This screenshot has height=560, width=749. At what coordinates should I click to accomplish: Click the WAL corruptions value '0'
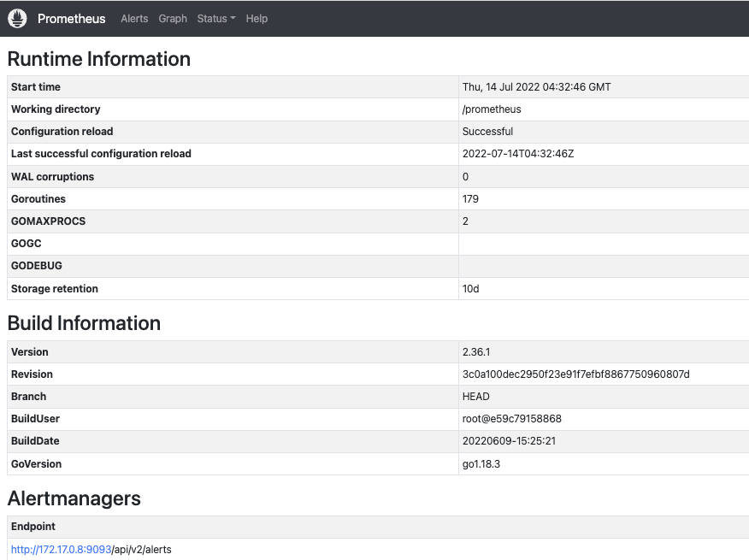click(465, 177)
